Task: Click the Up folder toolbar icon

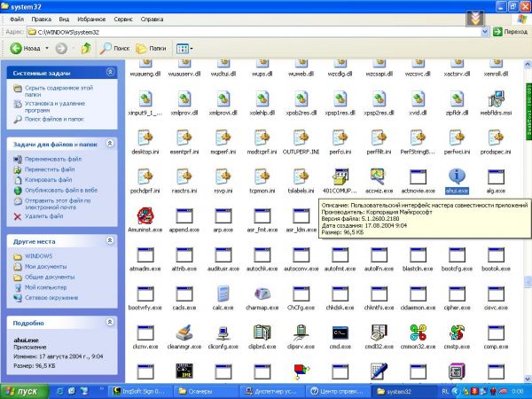Action: point(86,48)
